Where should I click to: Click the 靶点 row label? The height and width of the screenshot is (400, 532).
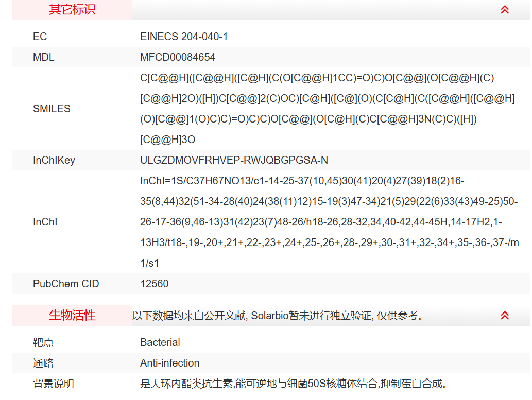[43, 342]
